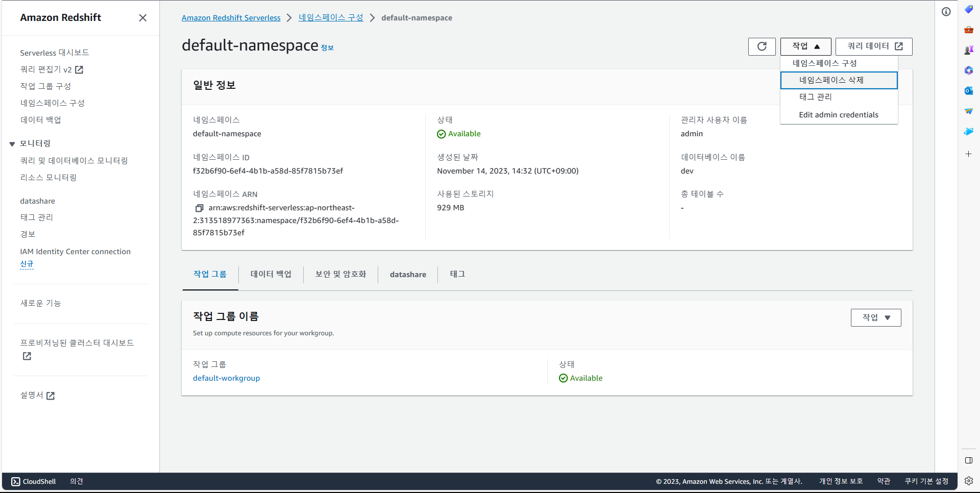Click the 정보 link beside default-namespace title

[x=327, y=48]
